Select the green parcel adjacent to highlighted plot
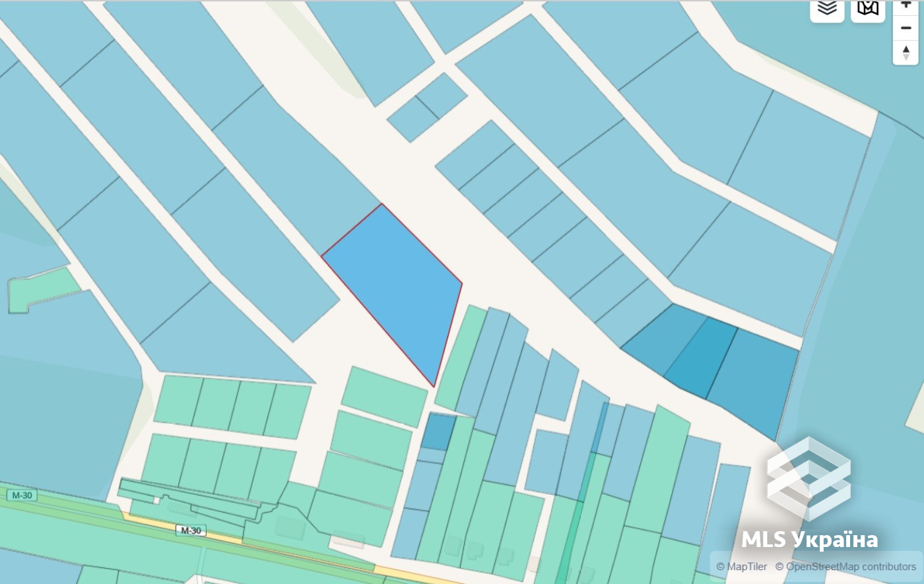This screenshot has height=584, width=924. click(460, 358)
